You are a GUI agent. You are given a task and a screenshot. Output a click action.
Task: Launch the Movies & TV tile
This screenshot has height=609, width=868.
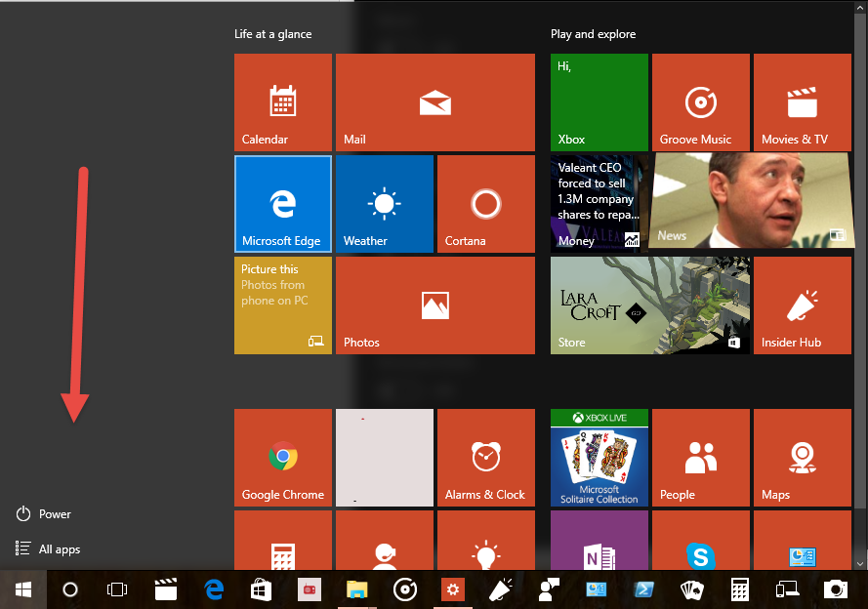(803, 102)
